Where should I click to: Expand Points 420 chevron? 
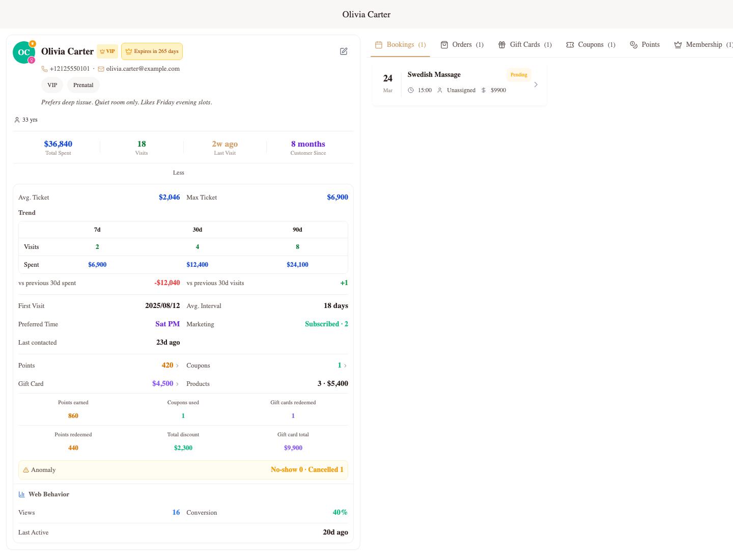click(177, 366)
